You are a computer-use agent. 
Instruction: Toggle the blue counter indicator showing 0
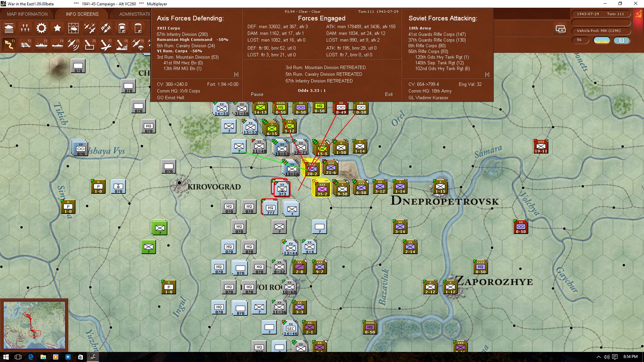tap(622, 41)
